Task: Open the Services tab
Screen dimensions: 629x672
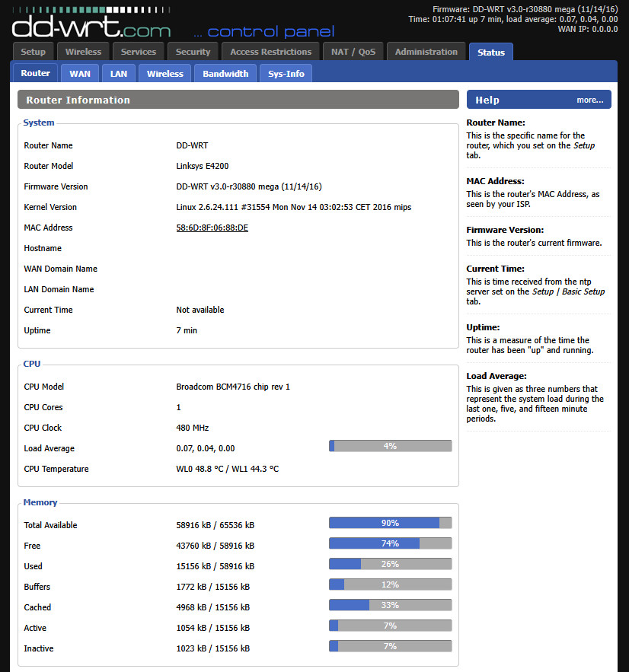Action: point(138,51)
